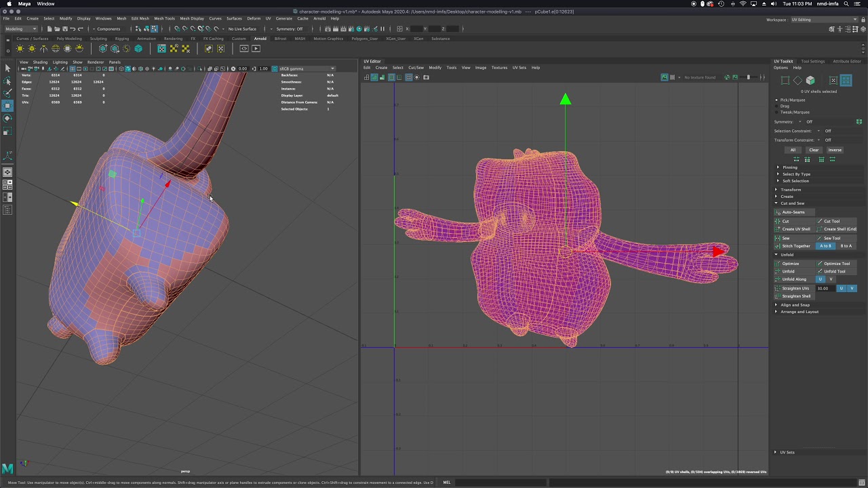Image resolution: width=868 pixels, height=488 pixels.
Task: Click the UV editor snapshot camera icon
Action: tap(426, 77)
